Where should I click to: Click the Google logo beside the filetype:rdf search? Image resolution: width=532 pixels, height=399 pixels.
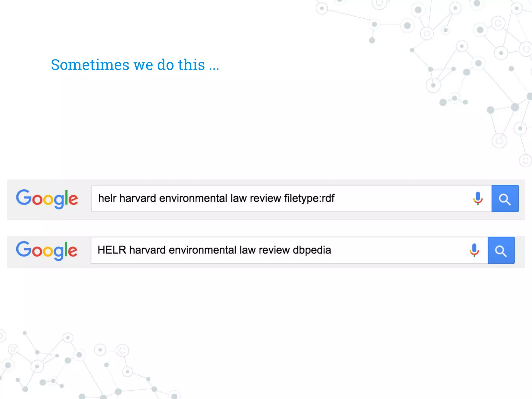point(47,199)
